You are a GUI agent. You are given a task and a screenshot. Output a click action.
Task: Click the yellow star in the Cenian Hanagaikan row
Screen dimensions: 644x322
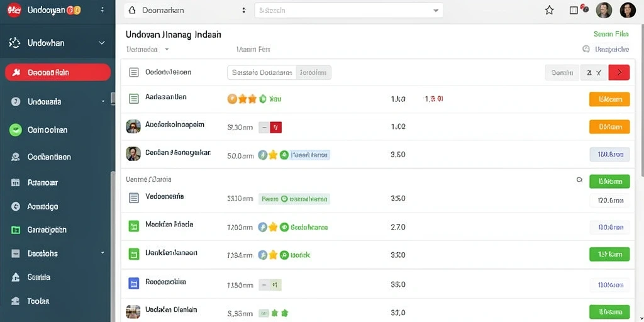(x=273, y=155)
